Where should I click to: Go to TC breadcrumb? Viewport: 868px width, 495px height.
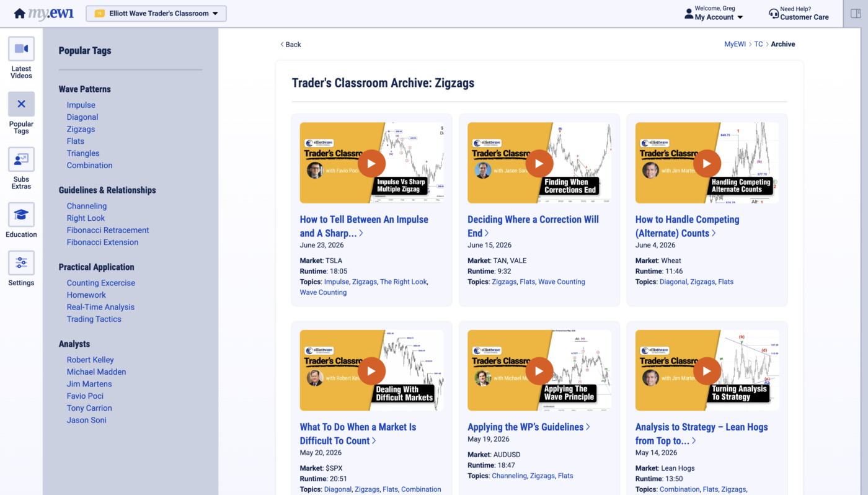tap(758, 44)
